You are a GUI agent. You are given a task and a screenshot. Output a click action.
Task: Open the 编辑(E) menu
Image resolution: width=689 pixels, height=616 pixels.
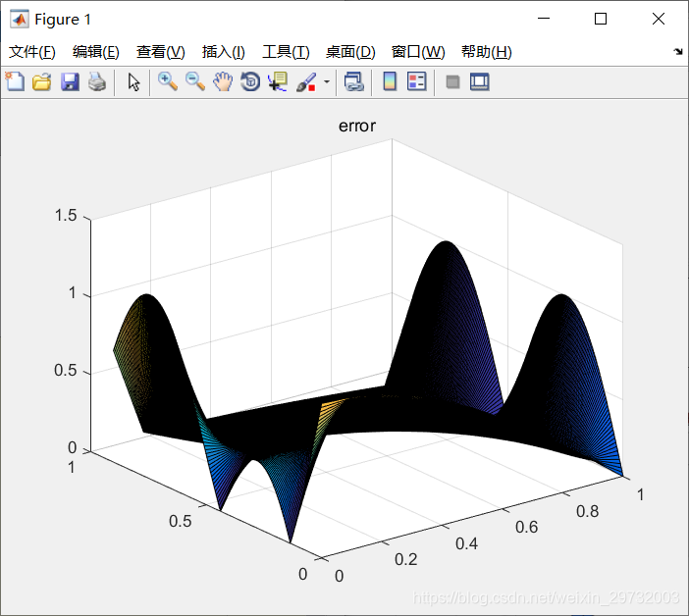tap(96, 52)
